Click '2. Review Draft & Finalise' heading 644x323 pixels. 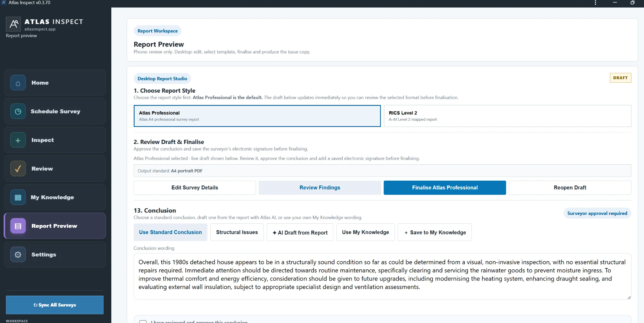(169, 142)
